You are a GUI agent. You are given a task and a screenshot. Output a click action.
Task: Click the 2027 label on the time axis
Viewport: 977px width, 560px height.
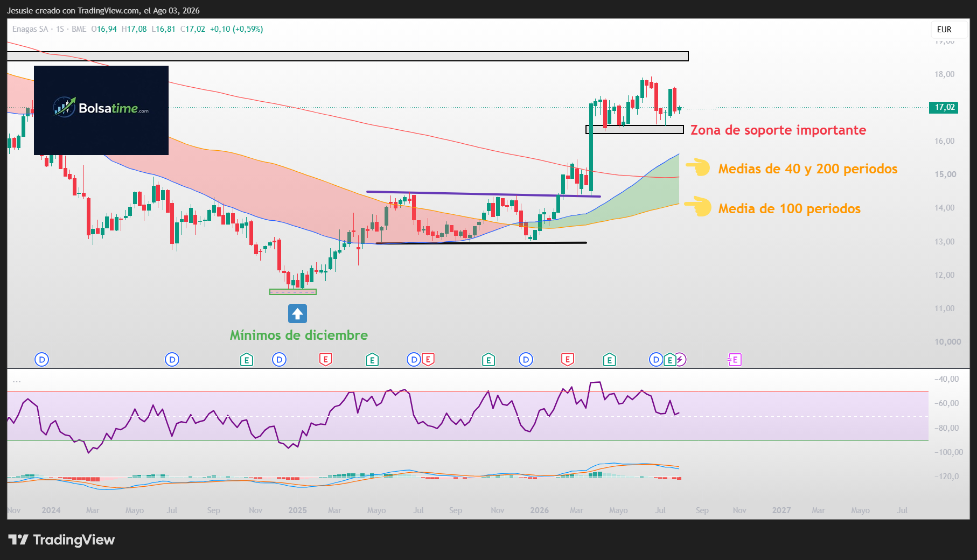coord(781,510)
